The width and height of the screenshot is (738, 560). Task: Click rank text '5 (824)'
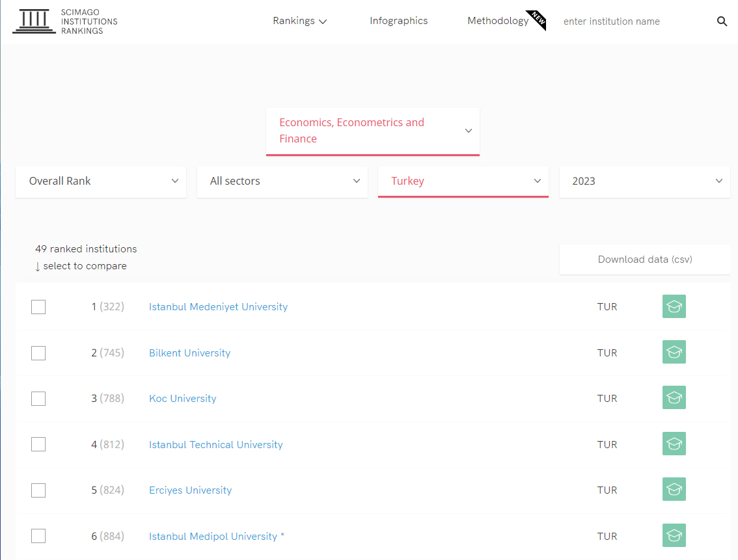(108, 490)
